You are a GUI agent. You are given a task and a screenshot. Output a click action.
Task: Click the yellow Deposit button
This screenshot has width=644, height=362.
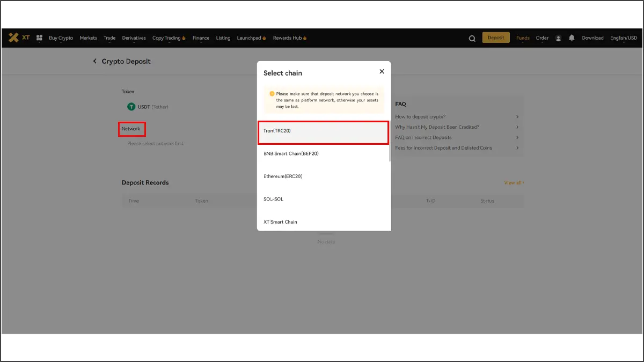(x=496, y=38)
